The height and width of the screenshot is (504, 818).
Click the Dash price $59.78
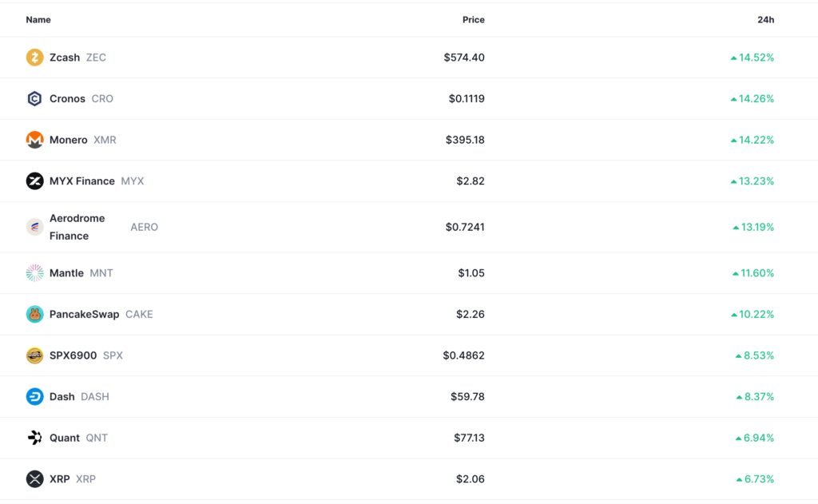click(467, 397)
